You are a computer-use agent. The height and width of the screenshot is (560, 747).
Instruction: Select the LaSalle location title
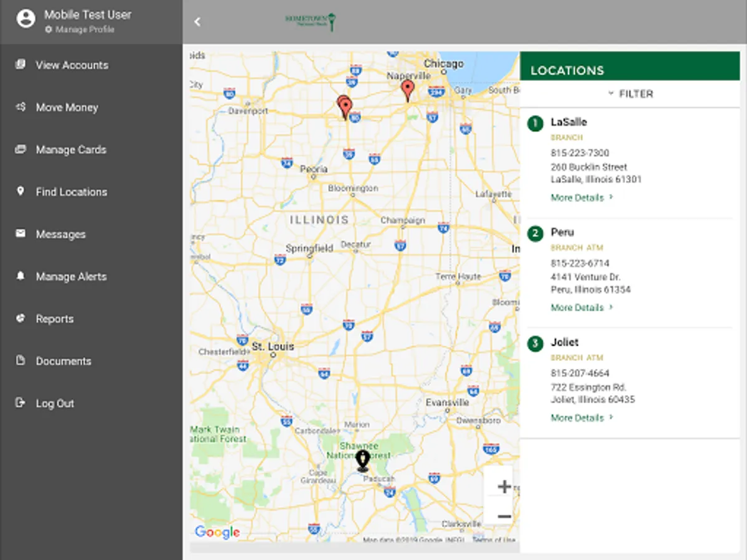pos(569,122)
